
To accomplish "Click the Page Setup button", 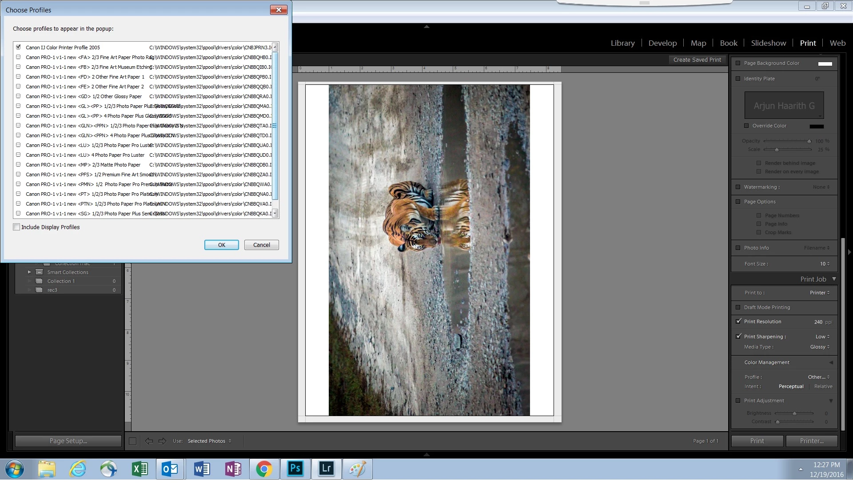I will (68, 441).
